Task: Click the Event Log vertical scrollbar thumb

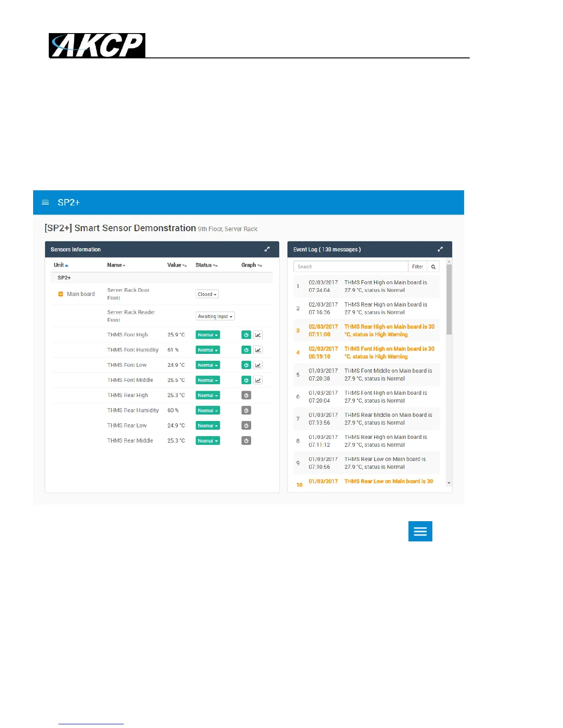Action: 449,300
